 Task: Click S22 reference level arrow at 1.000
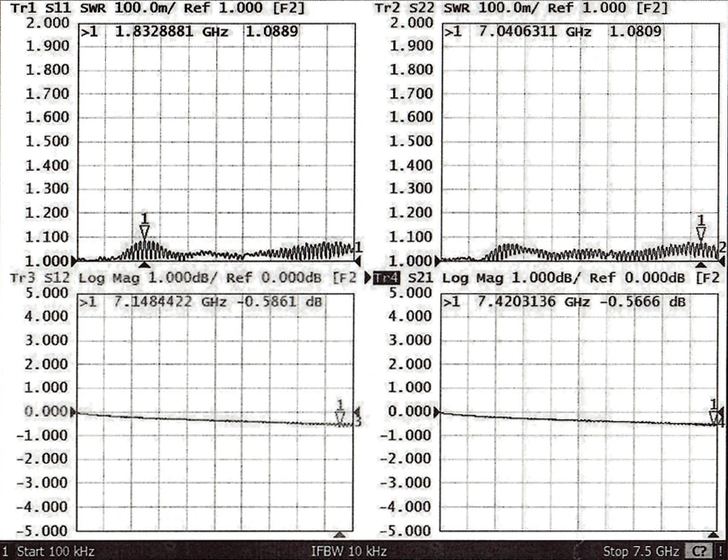pyautogui.click(x=439, y=261)
